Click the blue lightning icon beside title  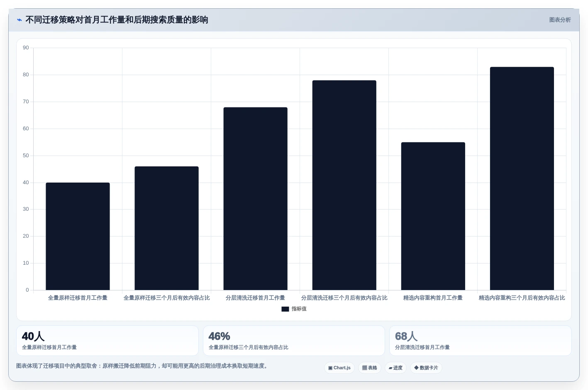[x=20, y=20]
